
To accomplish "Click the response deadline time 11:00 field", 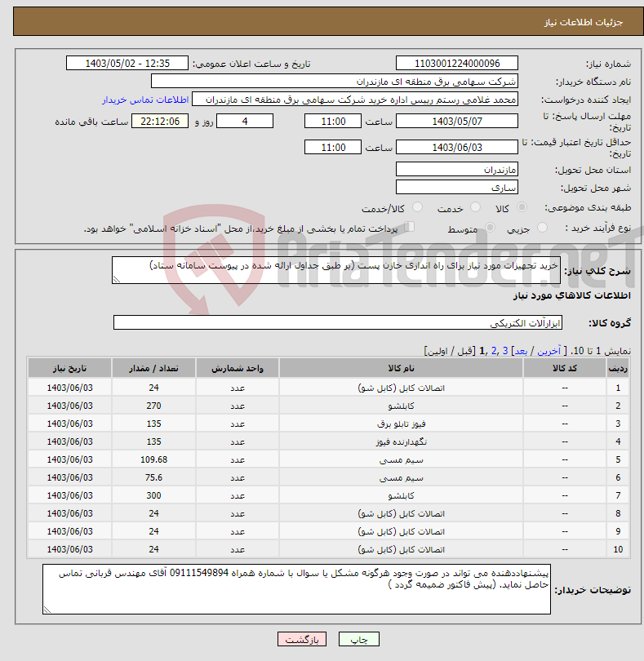I will click(333, 122).
